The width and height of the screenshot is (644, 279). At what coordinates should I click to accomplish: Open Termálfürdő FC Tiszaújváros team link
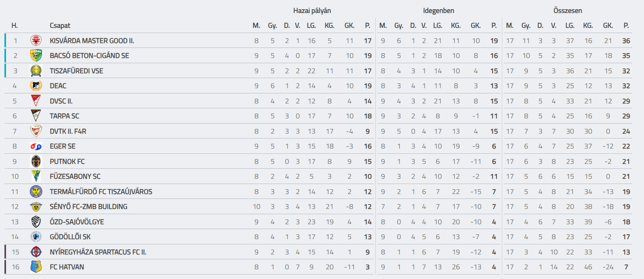101,192
